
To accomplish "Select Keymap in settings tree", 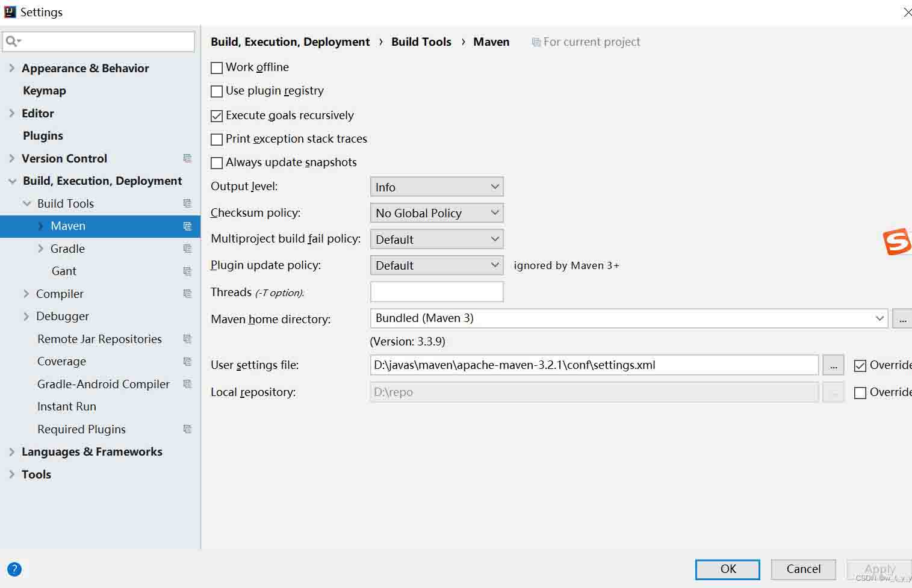I will (44, 91).
